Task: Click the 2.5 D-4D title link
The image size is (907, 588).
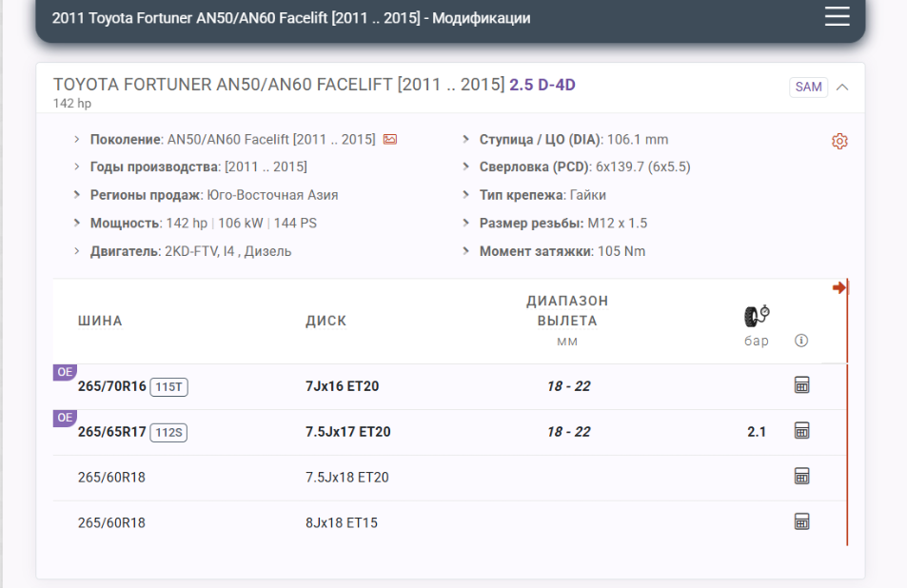Action: 542,85
